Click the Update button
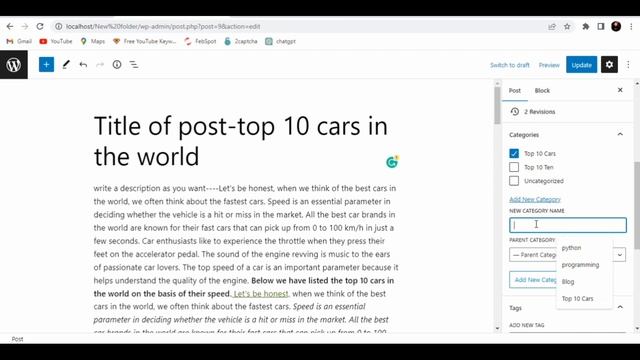 pos(581,65)
